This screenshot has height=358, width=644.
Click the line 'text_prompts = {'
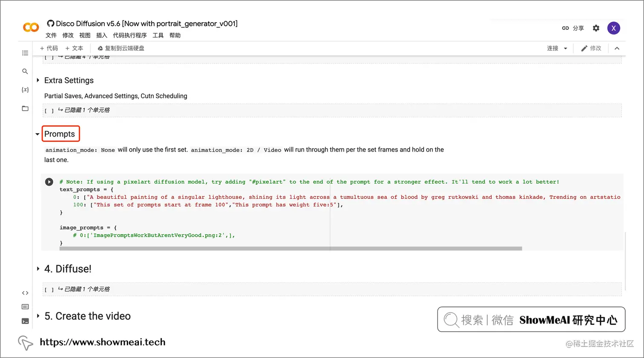tap(86, 189)
